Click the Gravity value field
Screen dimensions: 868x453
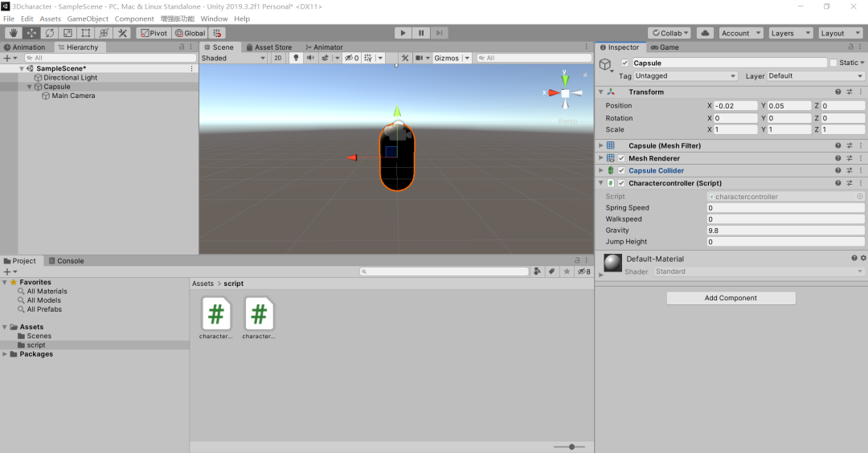pyautogui.click(x=785, y=231)
